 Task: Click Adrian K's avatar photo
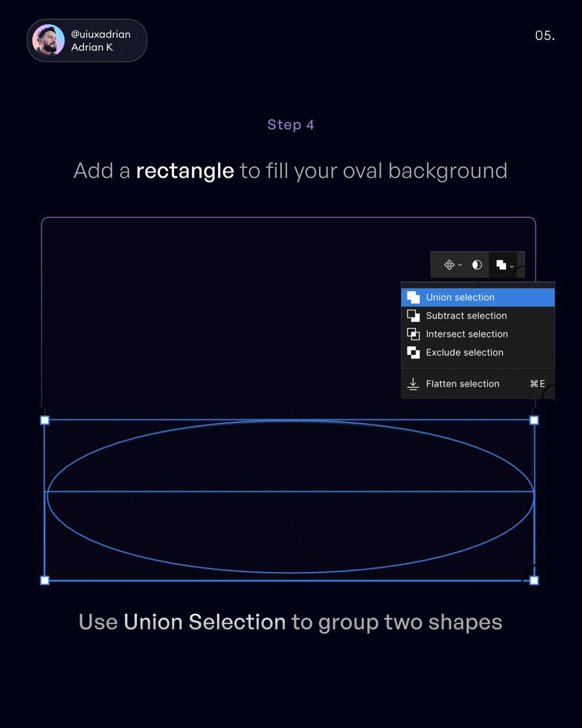48,41
